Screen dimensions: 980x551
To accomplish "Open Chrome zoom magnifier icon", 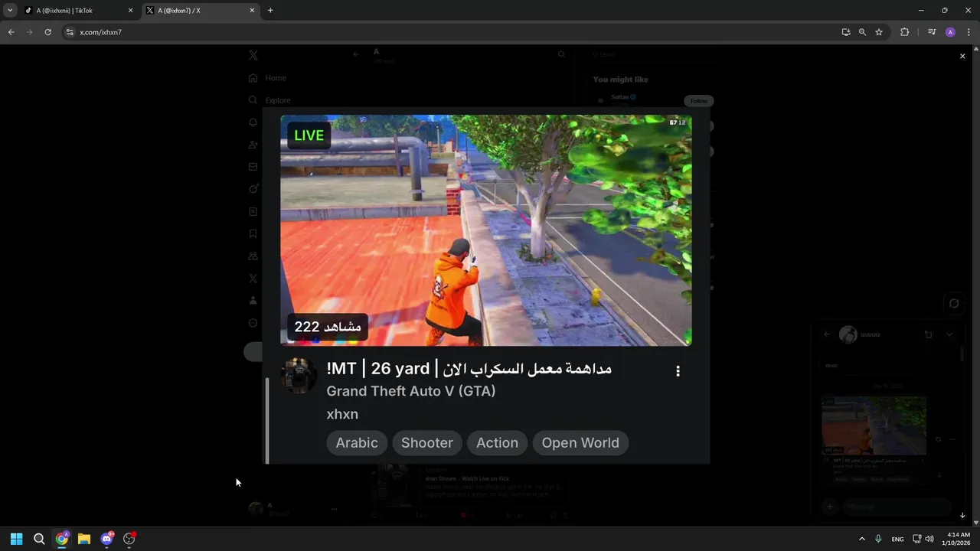I will 862,32.
